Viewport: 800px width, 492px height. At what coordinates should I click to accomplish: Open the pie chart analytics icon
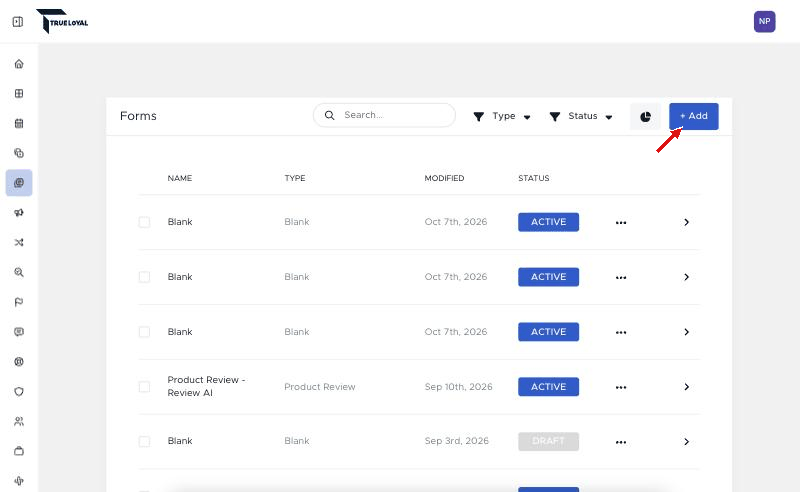[645, 116]
